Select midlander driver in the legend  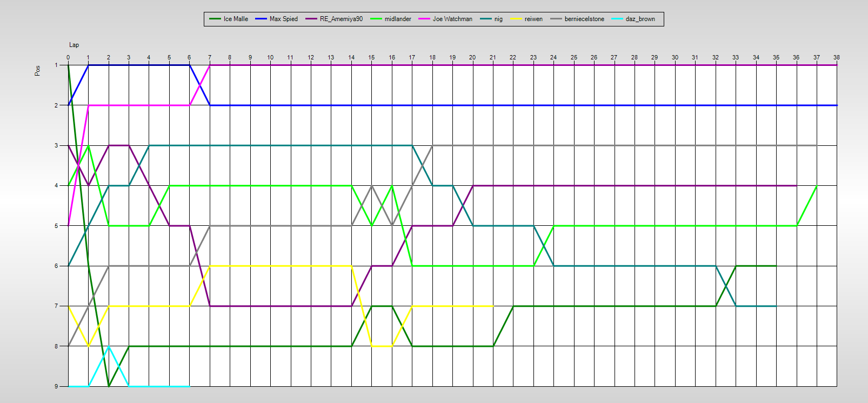[x=398, y=19]
